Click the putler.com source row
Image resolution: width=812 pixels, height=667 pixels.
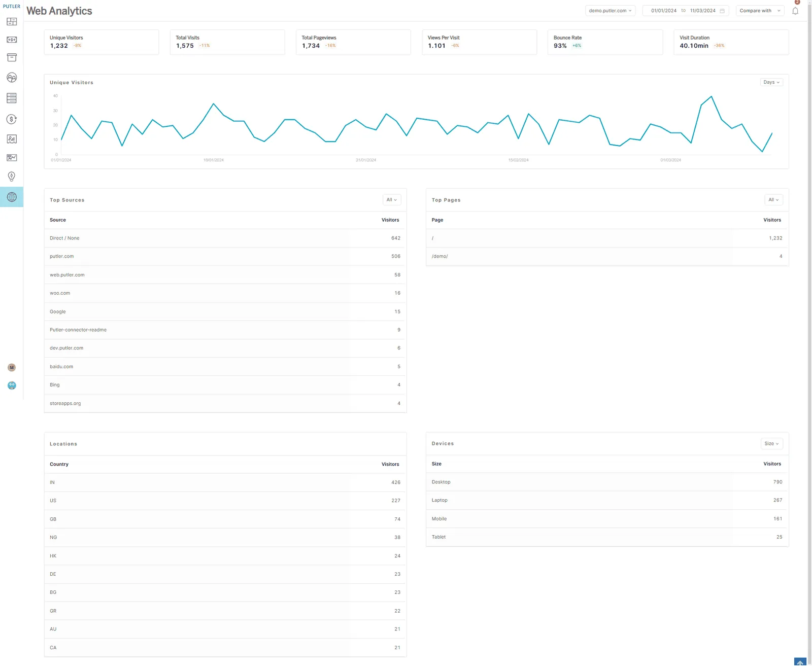(225, 257)
